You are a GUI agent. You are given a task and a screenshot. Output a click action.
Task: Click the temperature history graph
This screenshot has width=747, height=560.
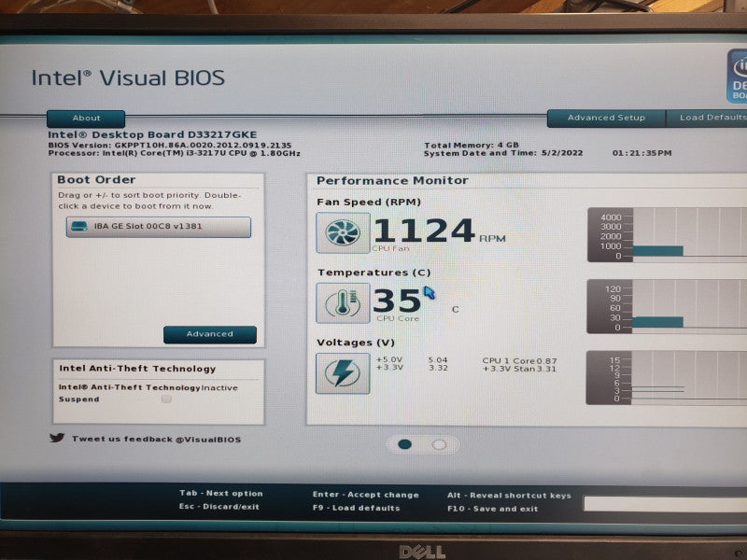pos(667,307)
